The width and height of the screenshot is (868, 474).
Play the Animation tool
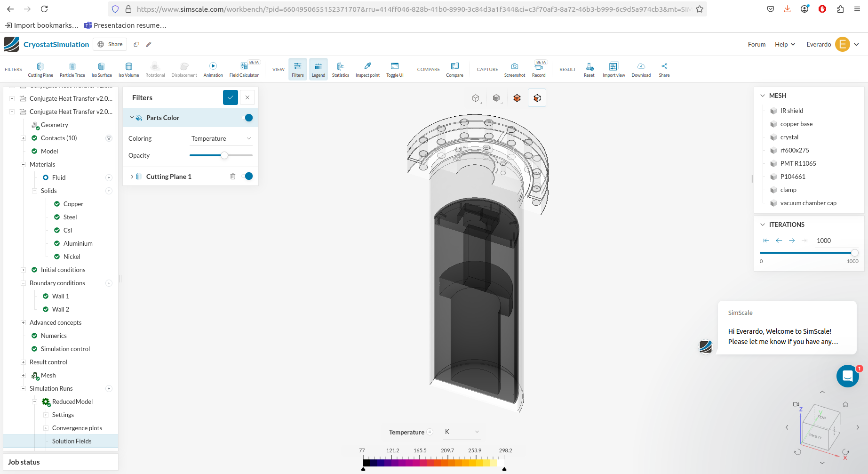coord(213,69)
